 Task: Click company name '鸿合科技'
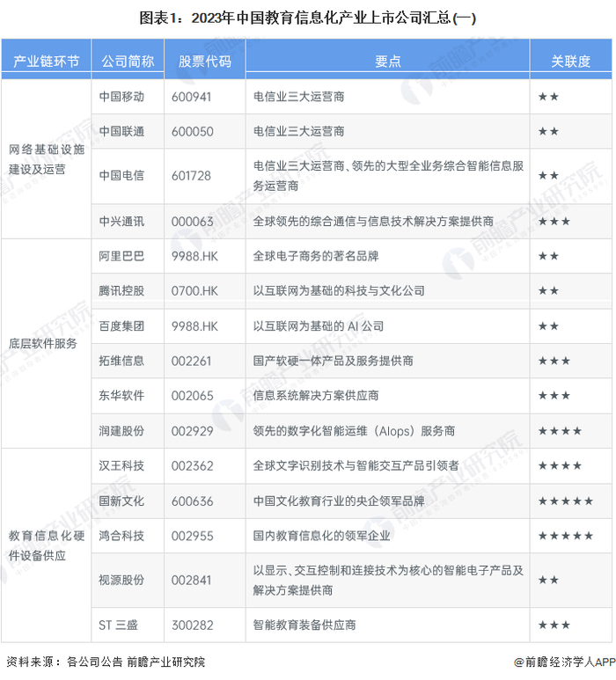121,536
